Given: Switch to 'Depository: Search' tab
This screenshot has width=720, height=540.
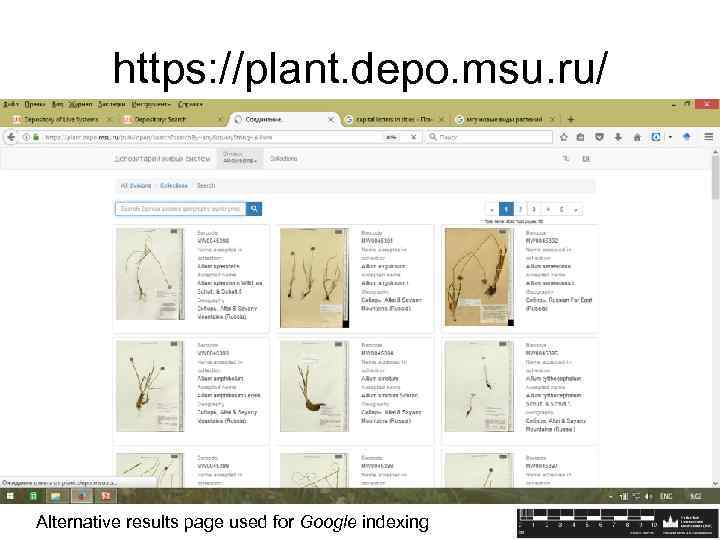Looking at the screenshot, I should pos(172,119).
